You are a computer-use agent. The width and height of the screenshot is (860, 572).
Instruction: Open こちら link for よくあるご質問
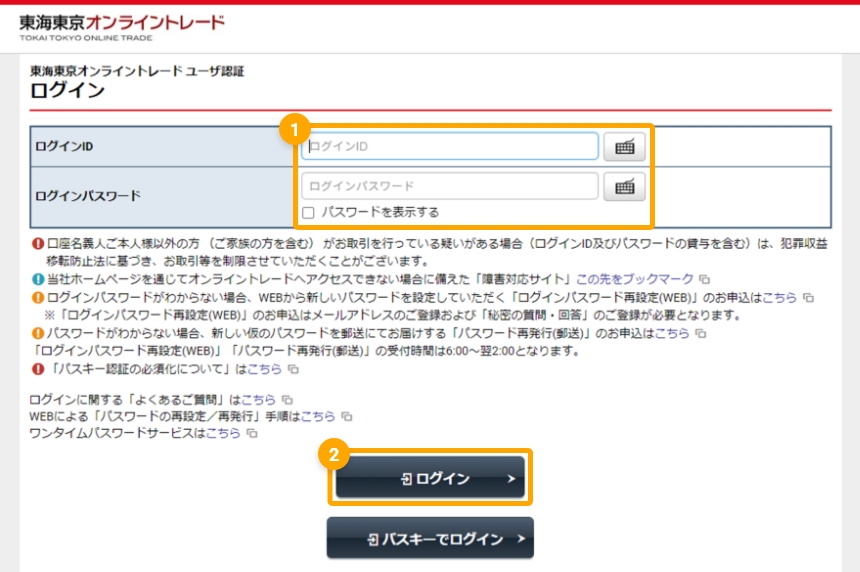[258, 400]
